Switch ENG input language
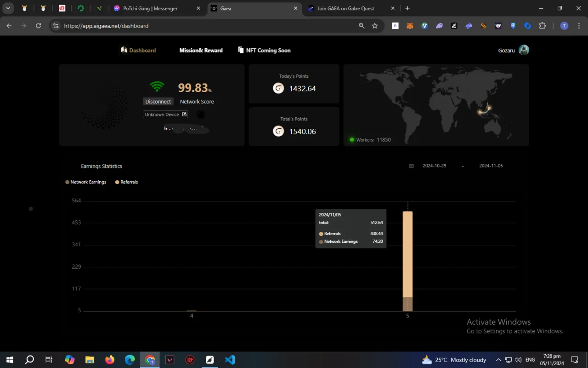 click(530, 360)
